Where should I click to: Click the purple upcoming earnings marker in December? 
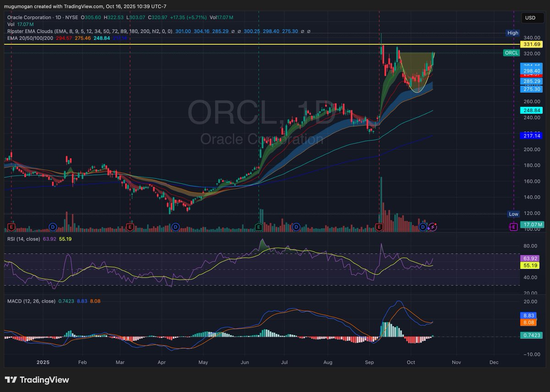click(x=513, y=227)
